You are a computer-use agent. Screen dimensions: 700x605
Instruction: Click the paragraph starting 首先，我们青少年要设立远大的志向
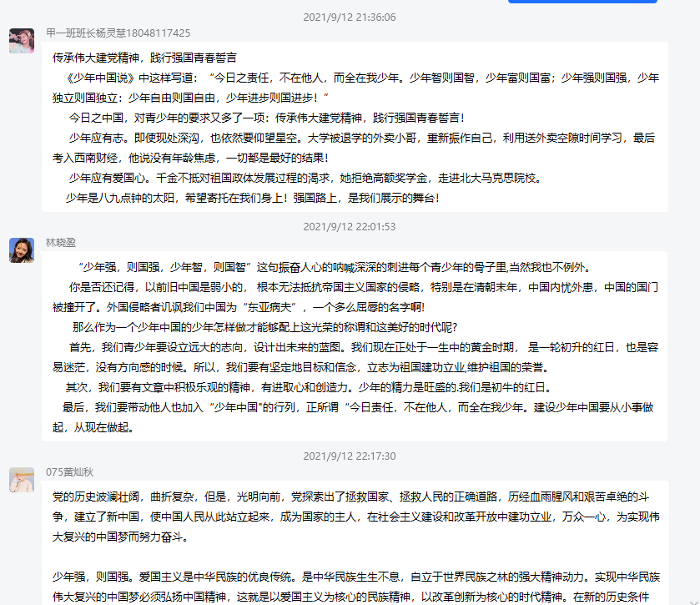[x=350, y=356]
